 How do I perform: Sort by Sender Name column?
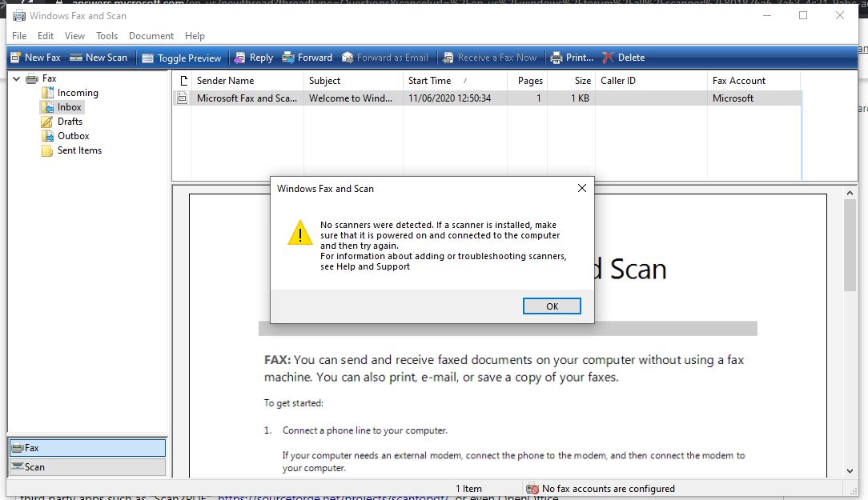click(x=247, y=81)
